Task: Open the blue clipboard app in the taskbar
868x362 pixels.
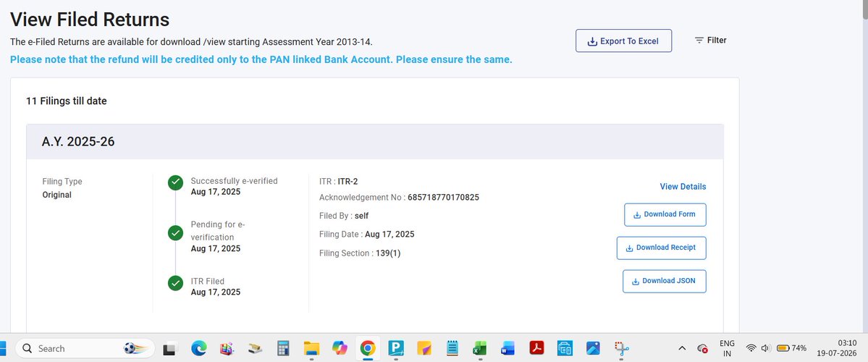Action: [565, 349]
